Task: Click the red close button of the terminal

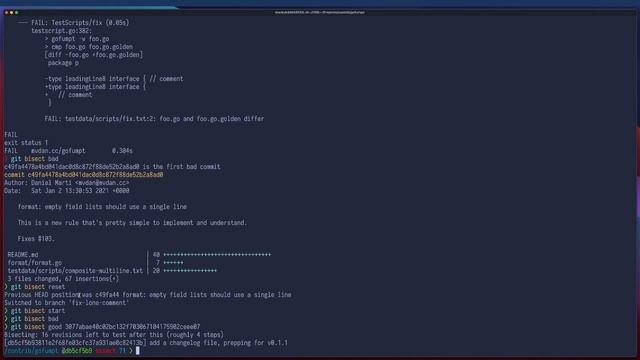Action: (x=7, y=13)
